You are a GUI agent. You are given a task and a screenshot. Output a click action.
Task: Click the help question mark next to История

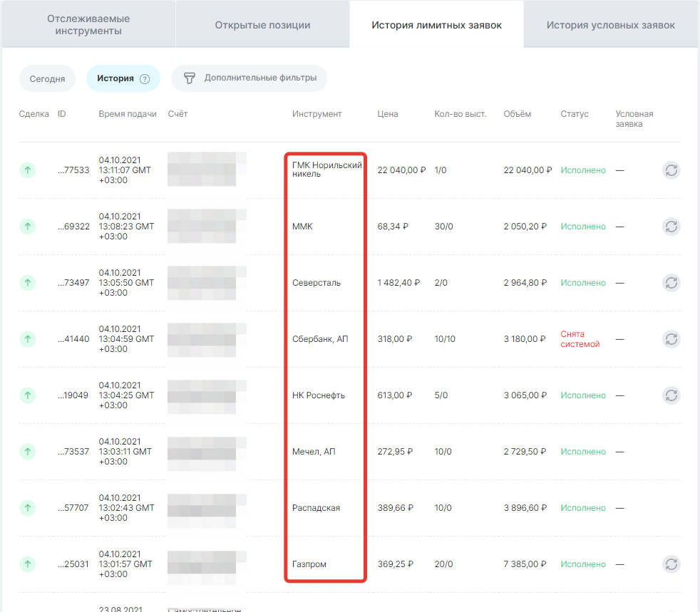(x=145, y=79)
